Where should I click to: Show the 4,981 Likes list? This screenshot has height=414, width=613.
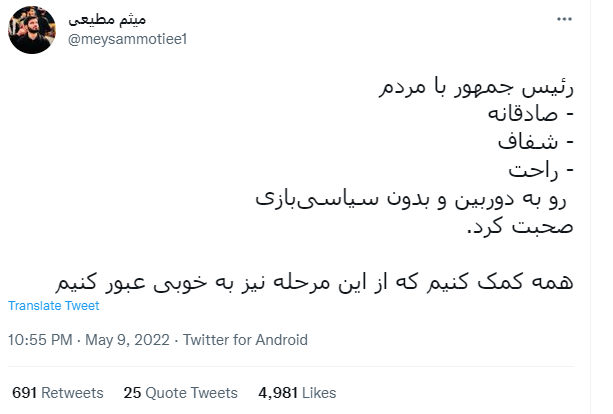[x=296, y=392]
